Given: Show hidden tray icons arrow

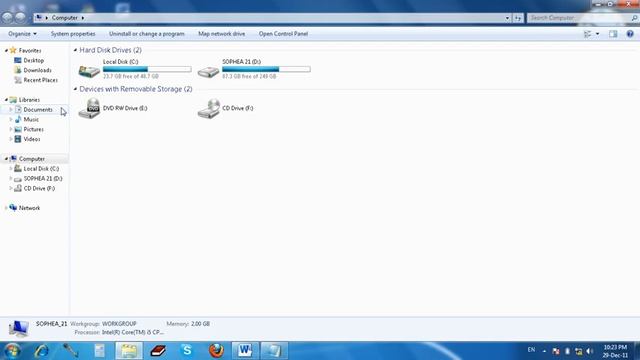Looking at the screenshot, I should [x=544, y=351].
